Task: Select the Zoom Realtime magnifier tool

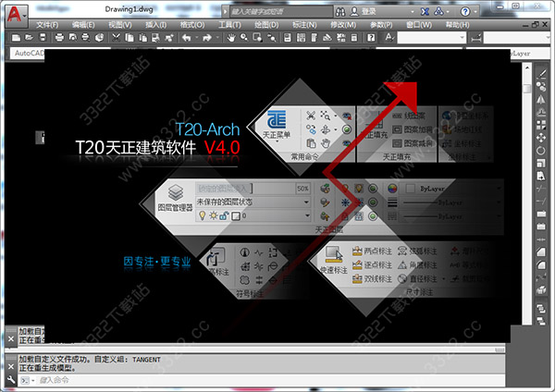Action: (244, 38)
